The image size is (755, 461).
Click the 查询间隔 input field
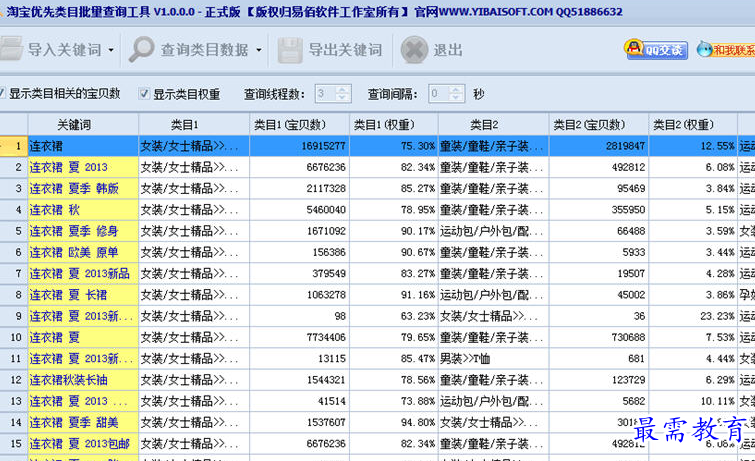click(x=439, y=93)
